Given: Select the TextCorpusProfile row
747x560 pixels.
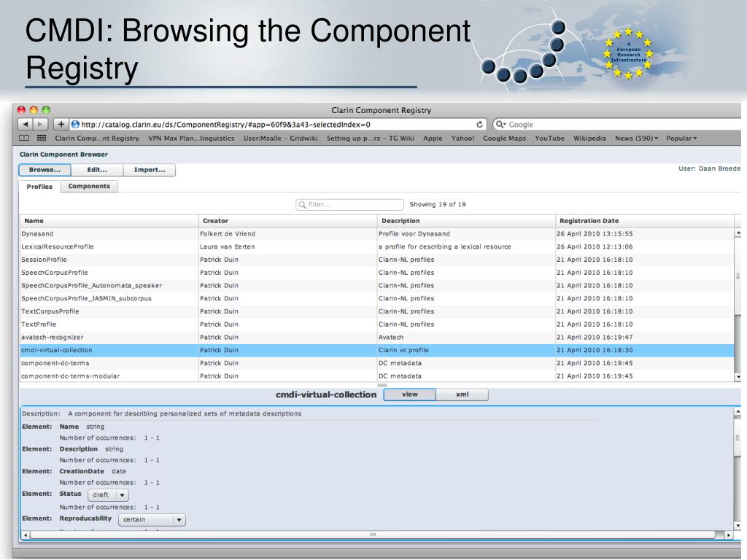Looking at the screenshot, I should pos(376,311).
